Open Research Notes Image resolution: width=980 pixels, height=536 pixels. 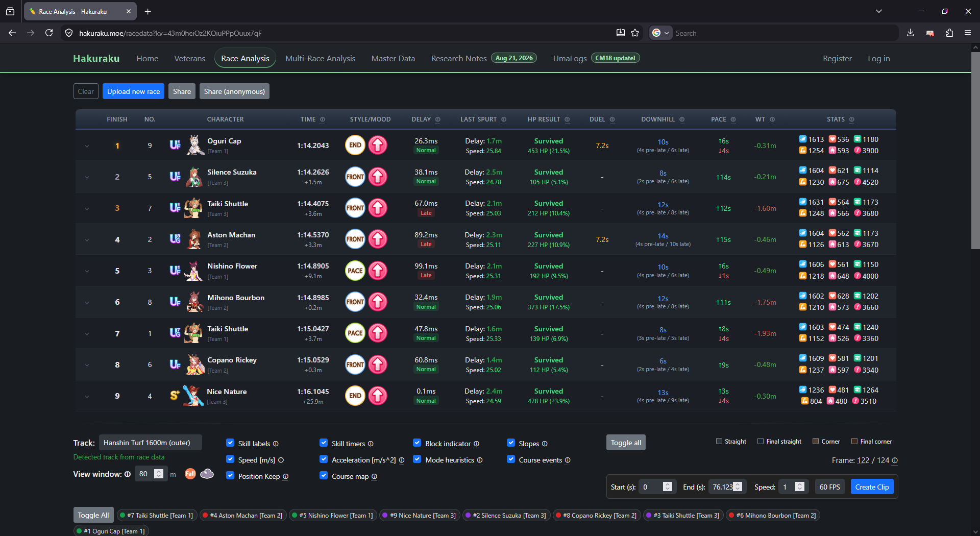click(459, 59)
